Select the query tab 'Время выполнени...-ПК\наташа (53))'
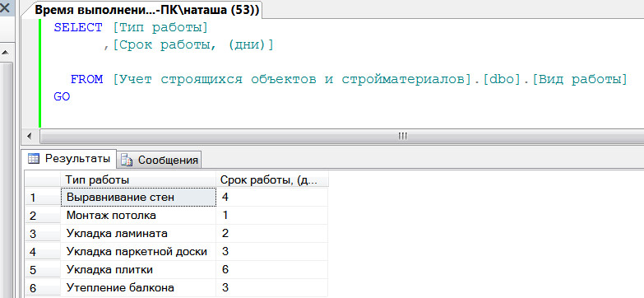Screen dimensions: 644x298 [x=146, y=10]
